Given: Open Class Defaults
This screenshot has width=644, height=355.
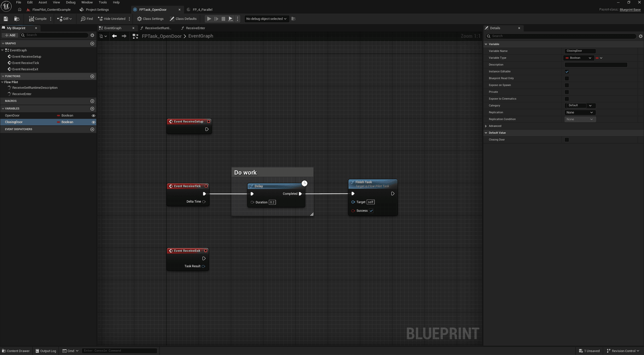Looking at the screenshot, I should coord(183,19).
